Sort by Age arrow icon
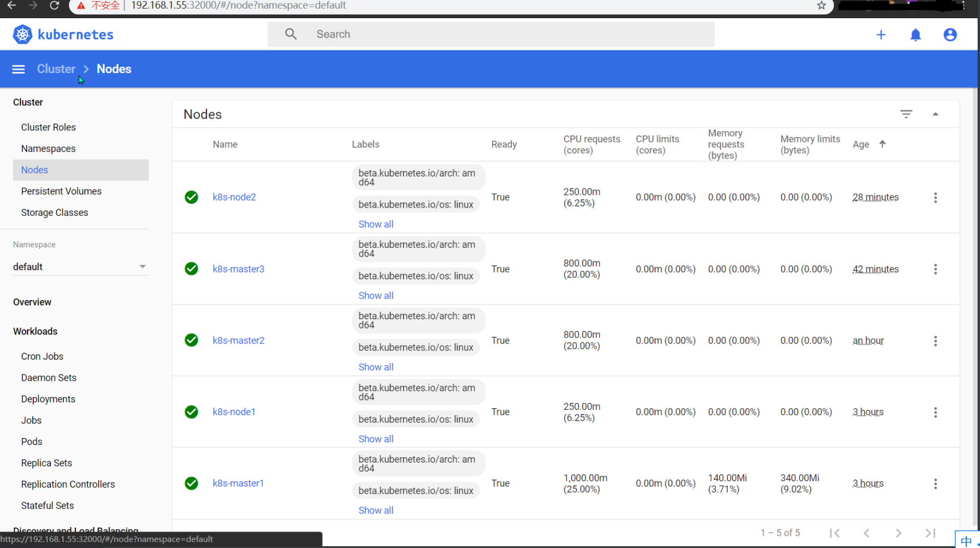The width and height of the screenshot is (980, 548). (882, 144)
